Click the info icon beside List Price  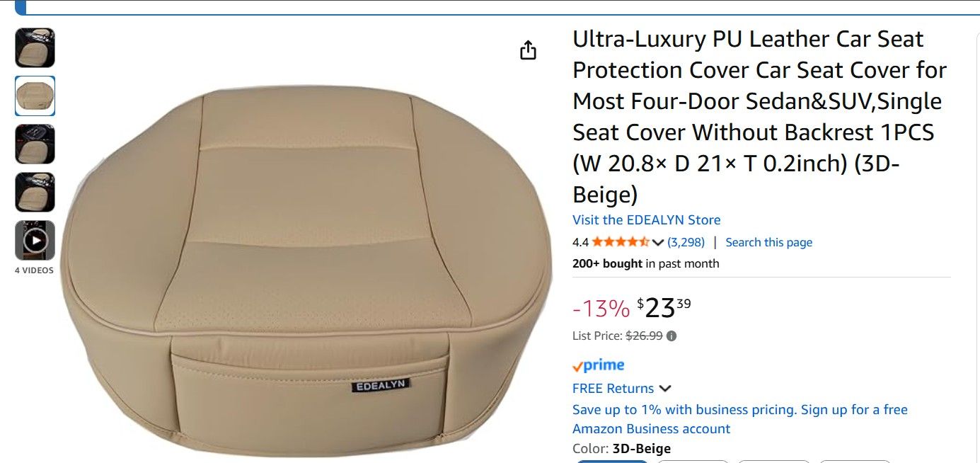point(671,336)
